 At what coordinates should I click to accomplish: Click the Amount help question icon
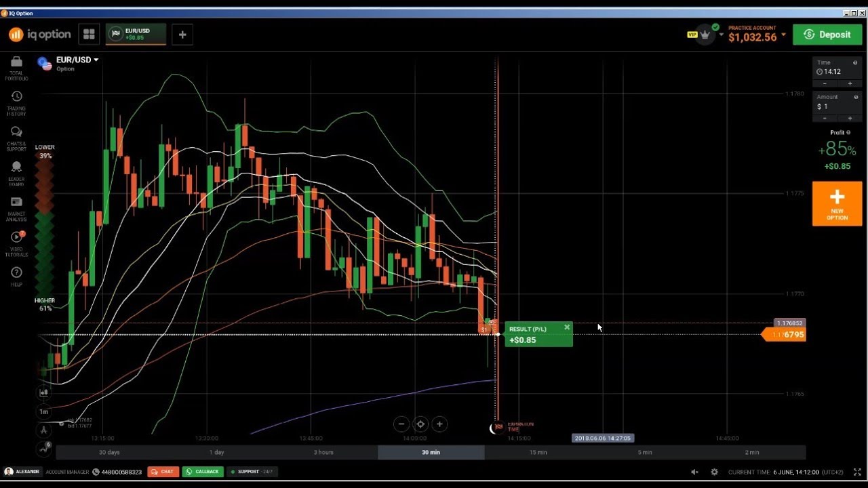[x=855, y=97]
